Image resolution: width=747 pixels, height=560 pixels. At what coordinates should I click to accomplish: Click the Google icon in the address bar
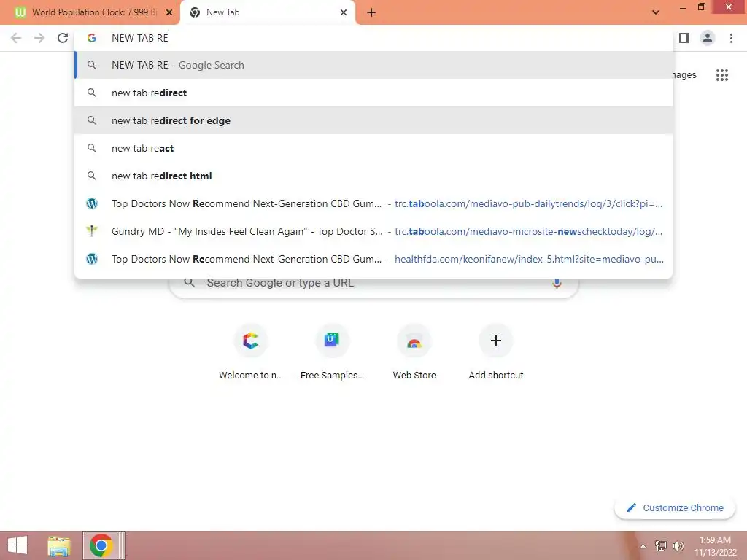[x=92, y=38]
